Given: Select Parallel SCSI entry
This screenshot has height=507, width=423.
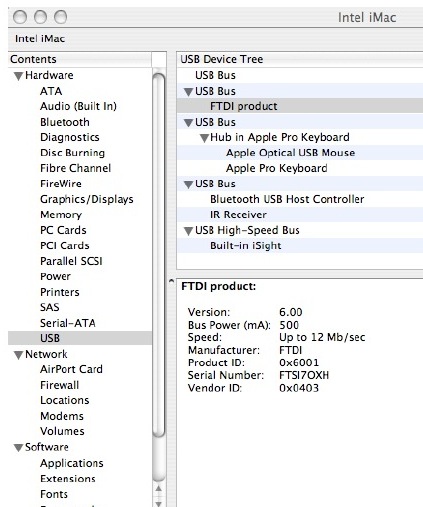Looking at the screenshot, I should [71, 261].
